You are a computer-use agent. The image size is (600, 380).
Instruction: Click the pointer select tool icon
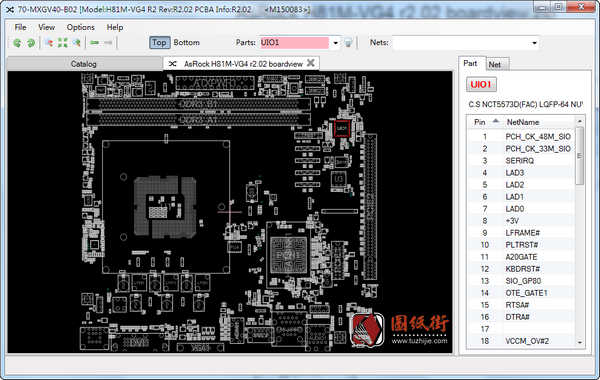tap(49, 43)
